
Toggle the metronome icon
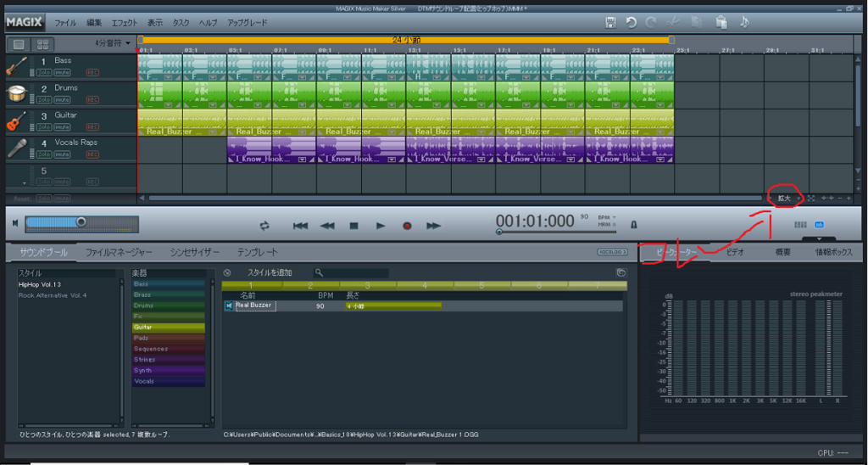click(x=634, y=225)
